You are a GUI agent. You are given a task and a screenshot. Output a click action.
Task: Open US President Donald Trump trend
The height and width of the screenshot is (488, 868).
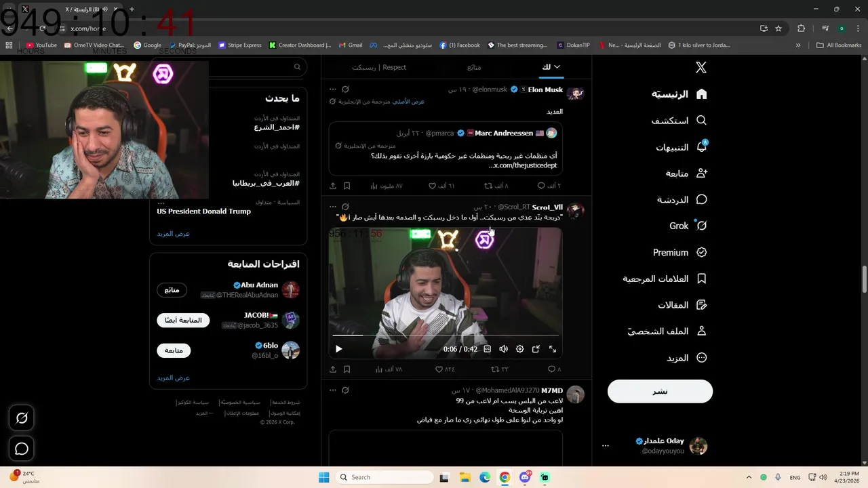203,211
